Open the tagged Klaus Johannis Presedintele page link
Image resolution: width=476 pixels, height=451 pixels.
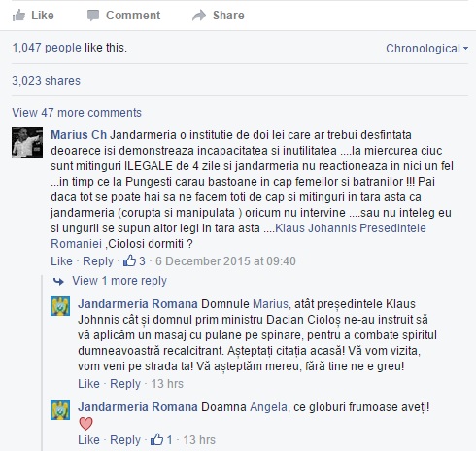(x=351, y=228)
